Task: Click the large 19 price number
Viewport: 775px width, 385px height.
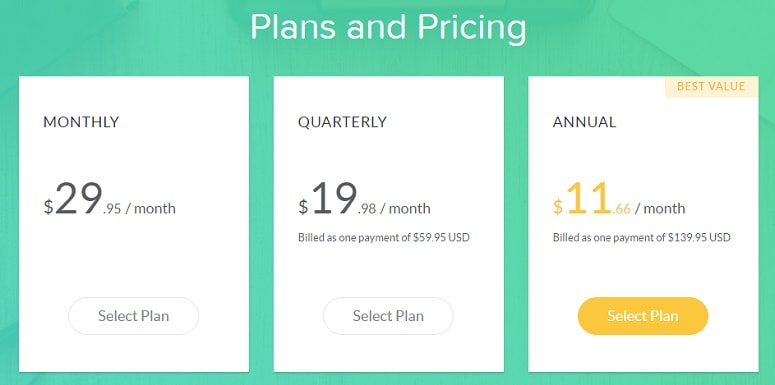Action: [x=334, y=198]
